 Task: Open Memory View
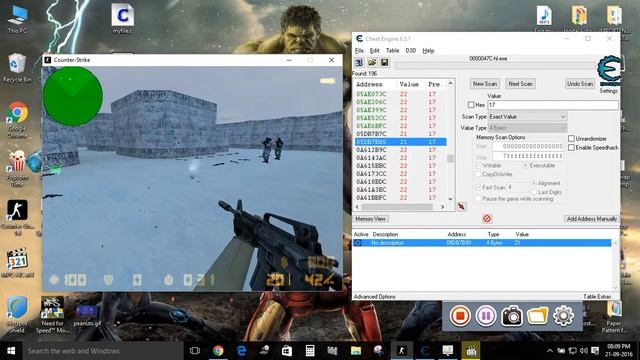[x=370, y=219]
